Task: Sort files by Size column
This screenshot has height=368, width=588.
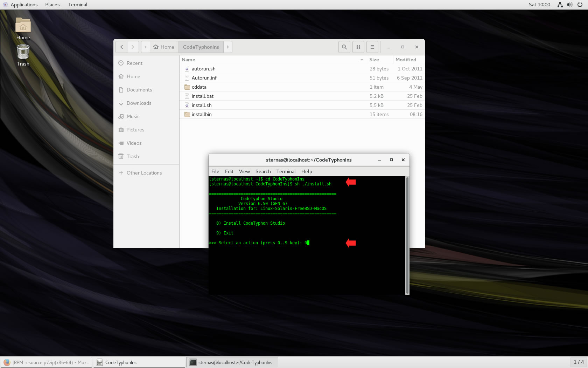Action: pyautogui.click(x=380, y=60)
